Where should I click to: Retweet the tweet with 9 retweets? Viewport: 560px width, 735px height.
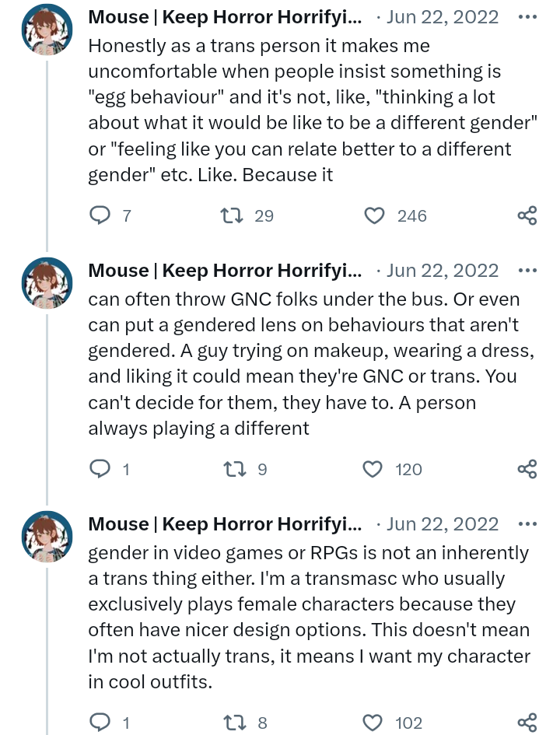pyautogui.click(x=233, y=469)
